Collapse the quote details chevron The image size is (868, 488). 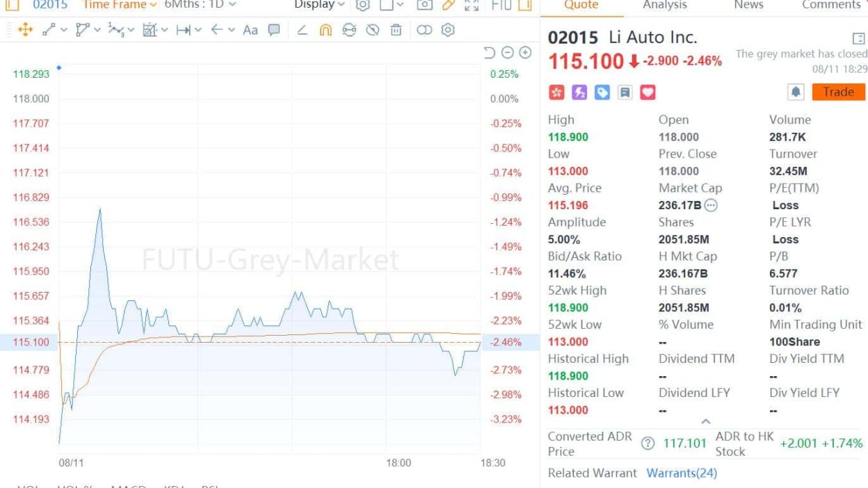coord(705,421)
